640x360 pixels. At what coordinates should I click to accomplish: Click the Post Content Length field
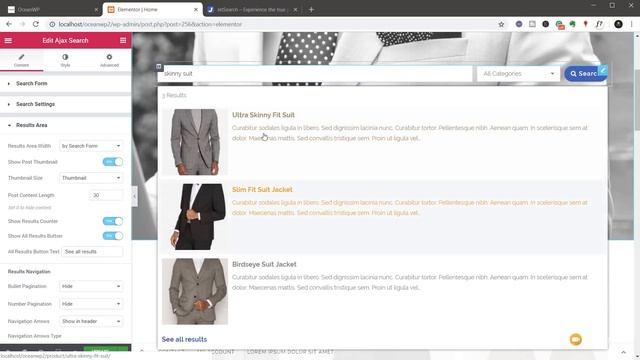106,195
